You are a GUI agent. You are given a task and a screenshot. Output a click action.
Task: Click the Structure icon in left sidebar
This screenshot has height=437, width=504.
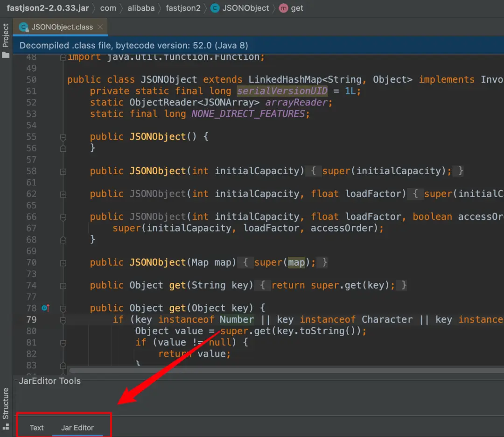click(x=6, y=427)
